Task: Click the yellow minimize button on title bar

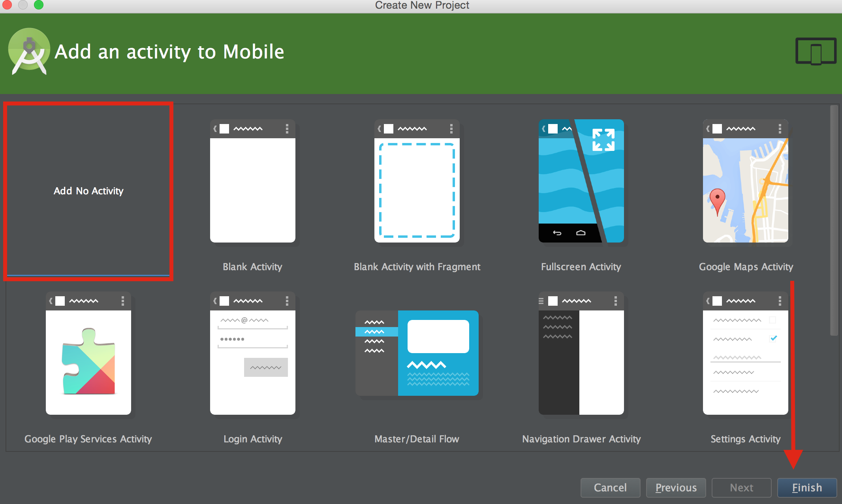Action: pyautogui.click(x=23, y=5)
